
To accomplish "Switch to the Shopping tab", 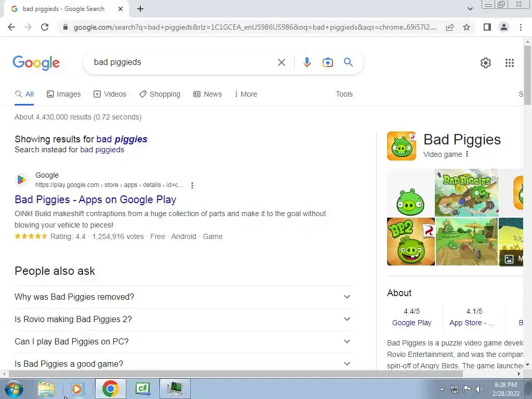I will [160, 95].
